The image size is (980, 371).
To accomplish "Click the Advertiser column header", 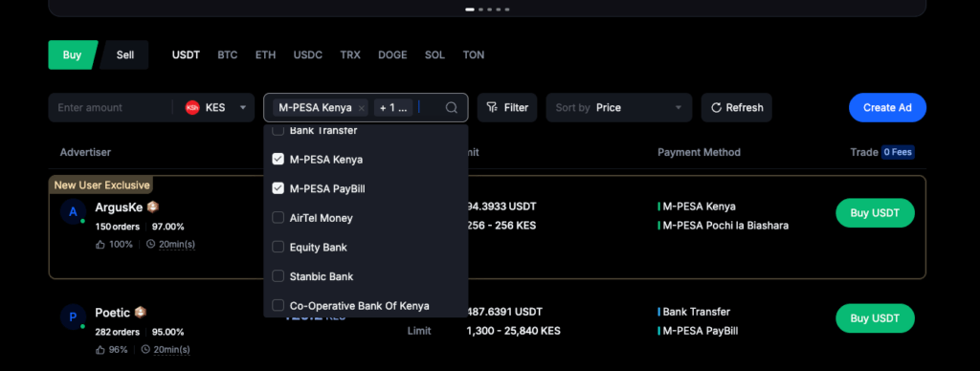I will (x=85, y=152).
